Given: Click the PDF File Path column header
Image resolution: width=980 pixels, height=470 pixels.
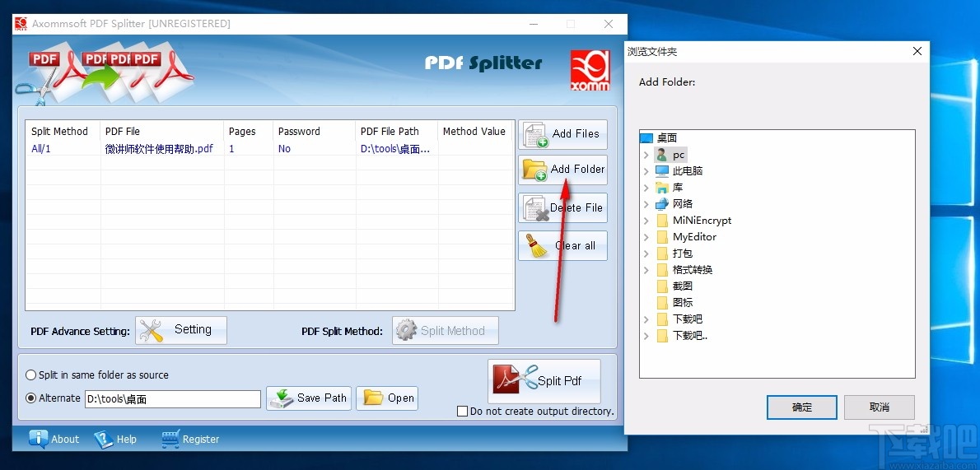Looking at the screenshot, I should [x=397, y=131].
